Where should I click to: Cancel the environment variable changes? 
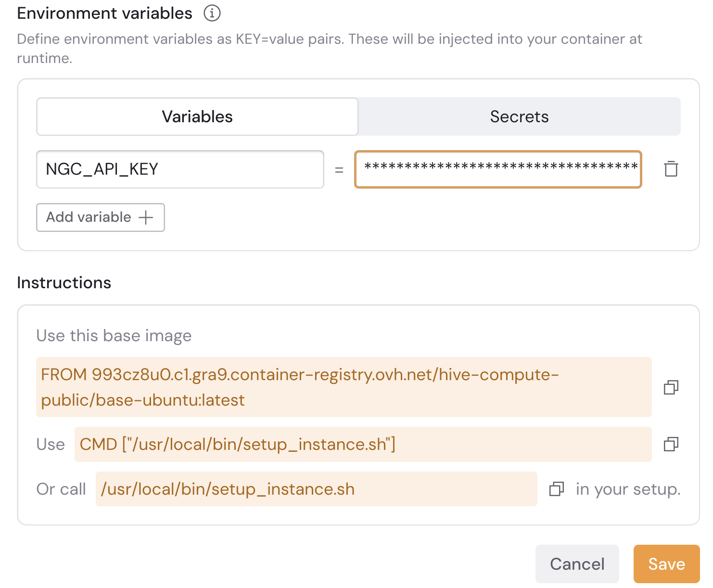point(577,564)
